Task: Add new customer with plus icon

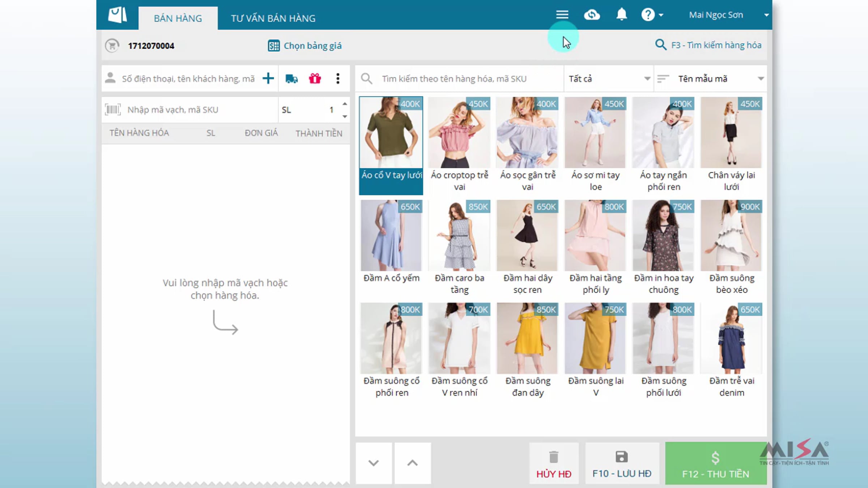Action: [x=268, y=78]
